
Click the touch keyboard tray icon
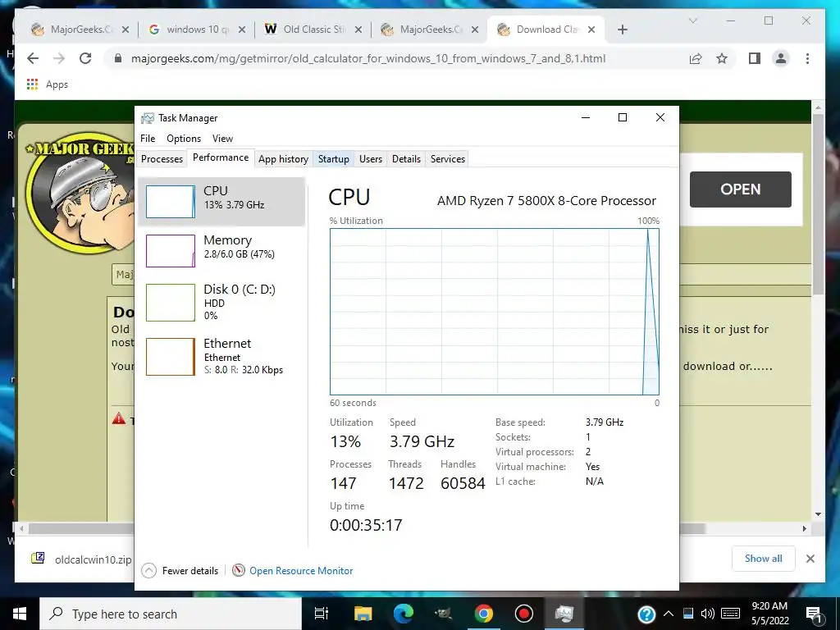point(730,614)
